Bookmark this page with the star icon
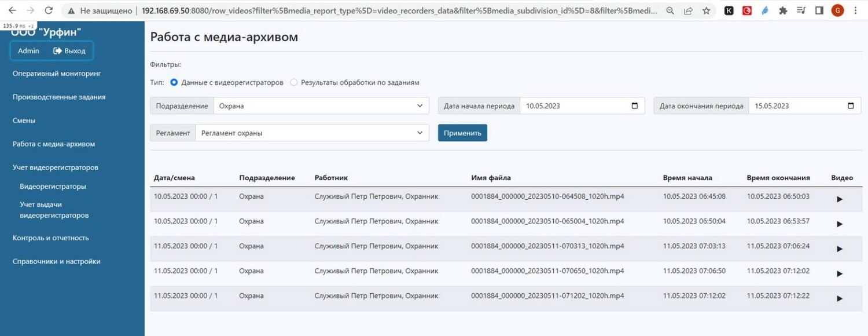The image size is (868, 336). point(706,10)
